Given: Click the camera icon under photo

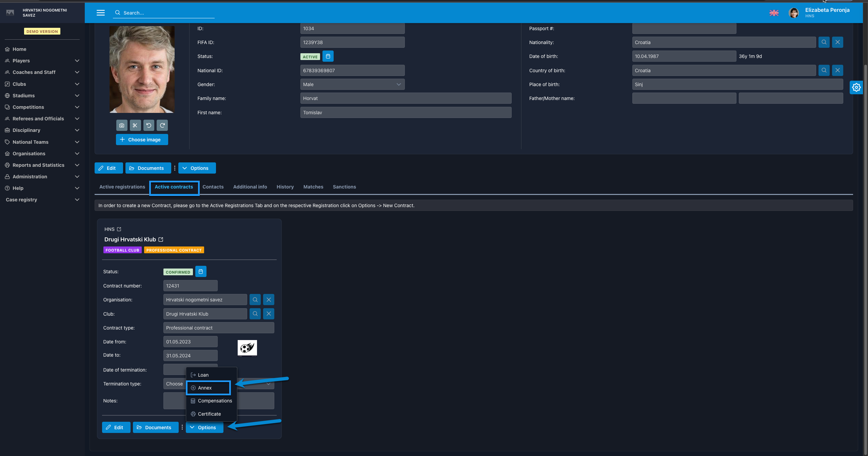Looking at the screenshot, I should 122,125.
